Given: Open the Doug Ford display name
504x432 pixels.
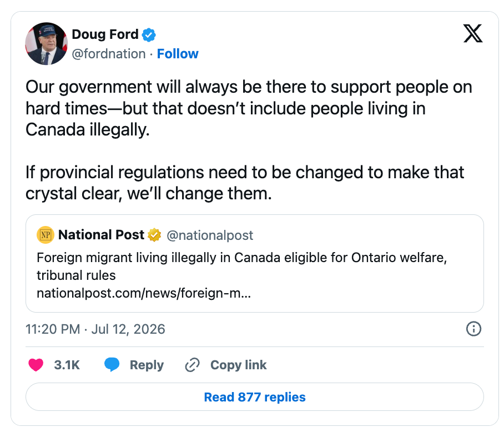Looking at the screenshot, I should [105, 34].
